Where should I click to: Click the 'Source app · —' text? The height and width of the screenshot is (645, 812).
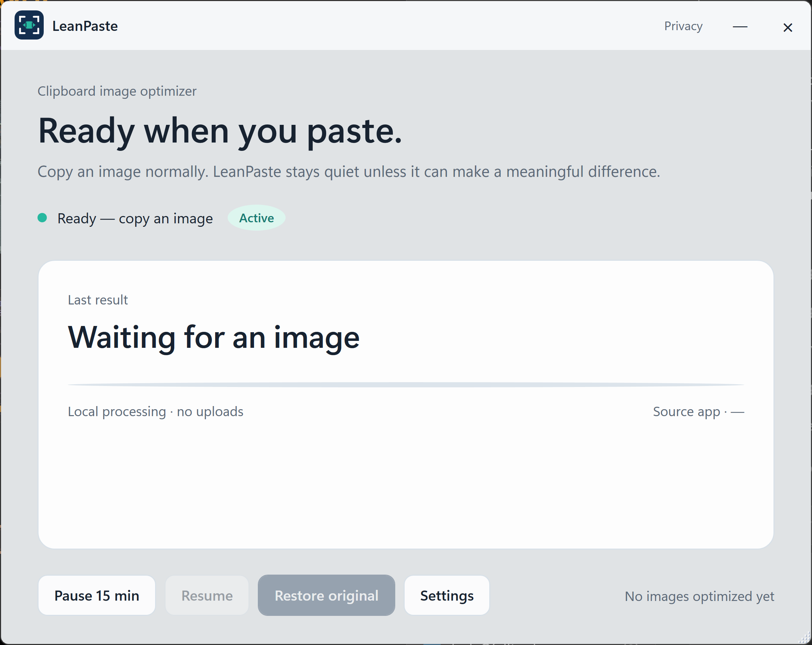699,412
